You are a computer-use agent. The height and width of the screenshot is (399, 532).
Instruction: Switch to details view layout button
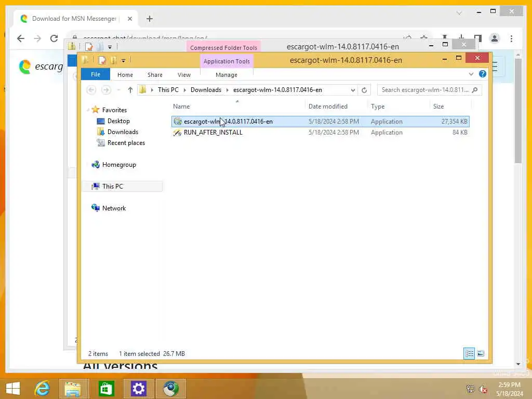pos(469,353)
